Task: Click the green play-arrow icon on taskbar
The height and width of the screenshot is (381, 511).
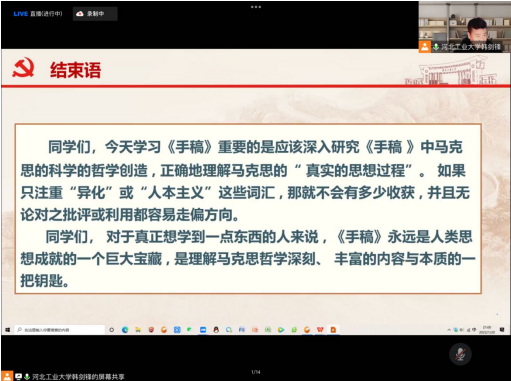Action: (281, 330)
